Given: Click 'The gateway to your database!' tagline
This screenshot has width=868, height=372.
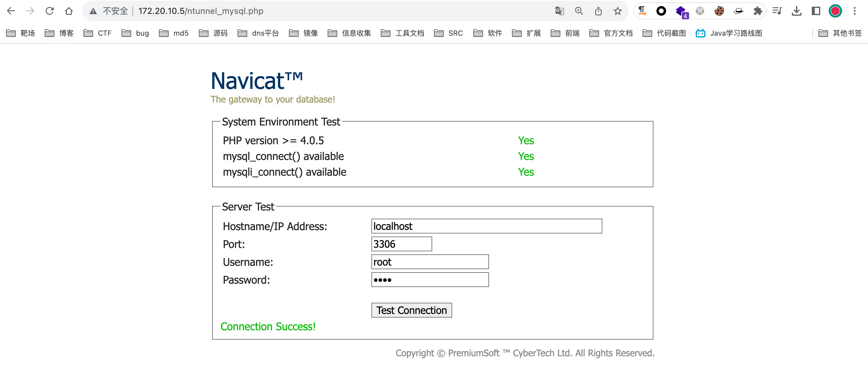Looking at the screenshot, I should click(273, 100).
